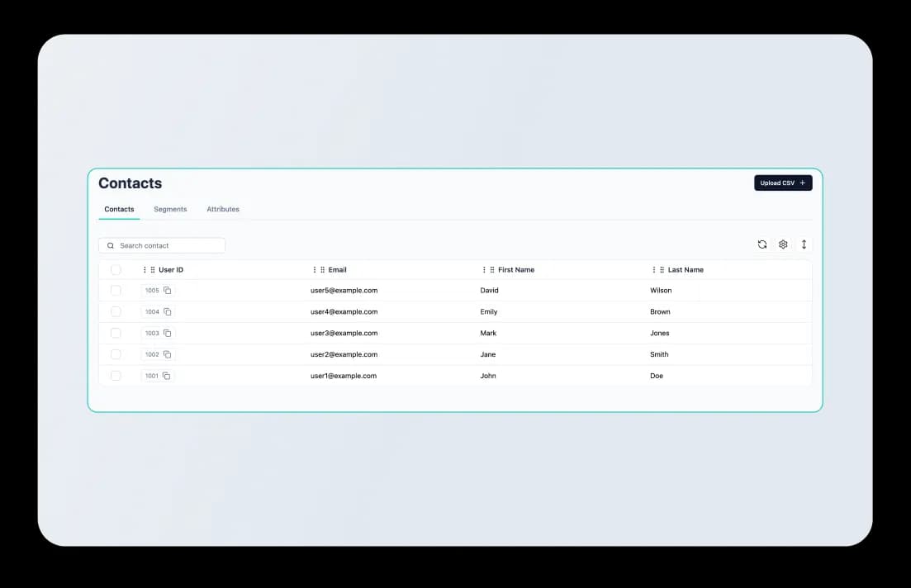Copy user ID 1003 using its copy icon
Screen dimensions: 911x588
pyautogui.click(x=167, y=333)
